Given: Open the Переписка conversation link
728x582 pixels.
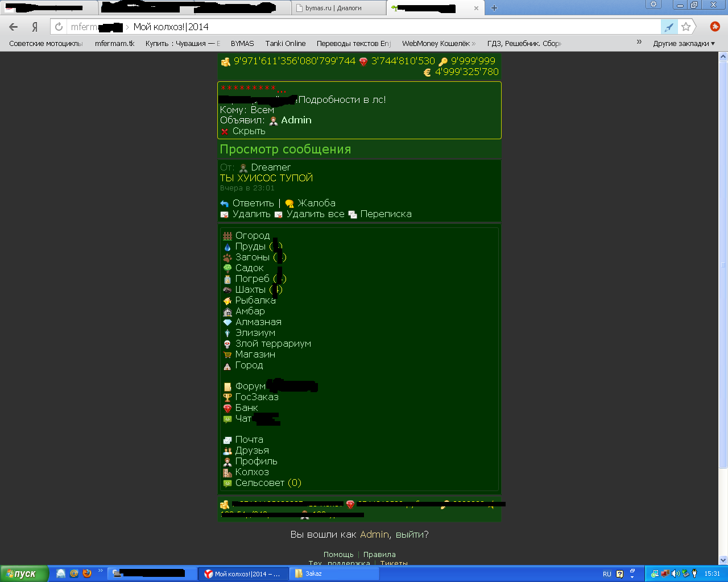Looking at the screenshot, I should pyautogui.click(x=386, y=214).
